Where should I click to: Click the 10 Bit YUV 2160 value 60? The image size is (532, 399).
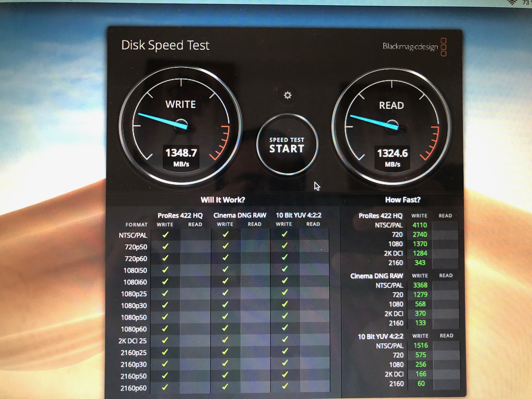[421, 383]
